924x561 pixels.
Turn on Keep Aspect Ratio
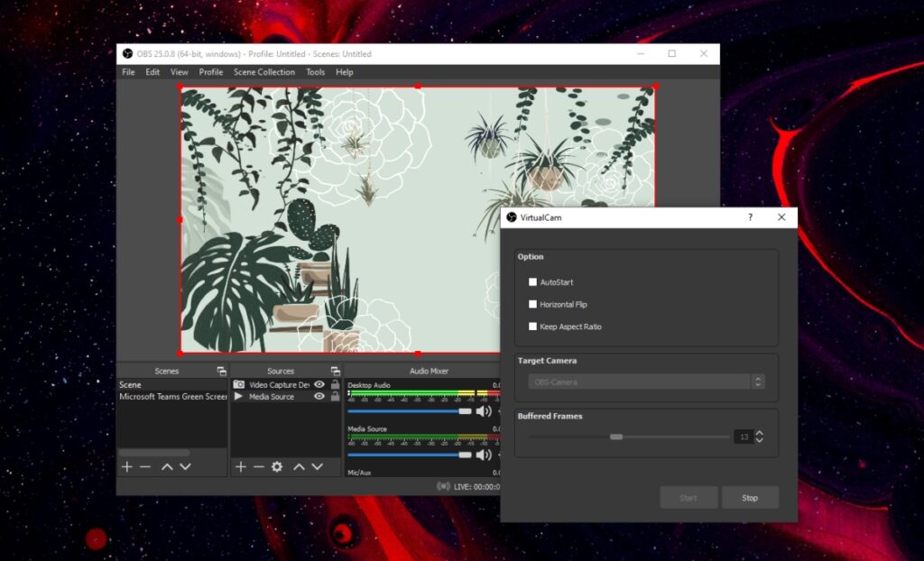tap(532, 326)
